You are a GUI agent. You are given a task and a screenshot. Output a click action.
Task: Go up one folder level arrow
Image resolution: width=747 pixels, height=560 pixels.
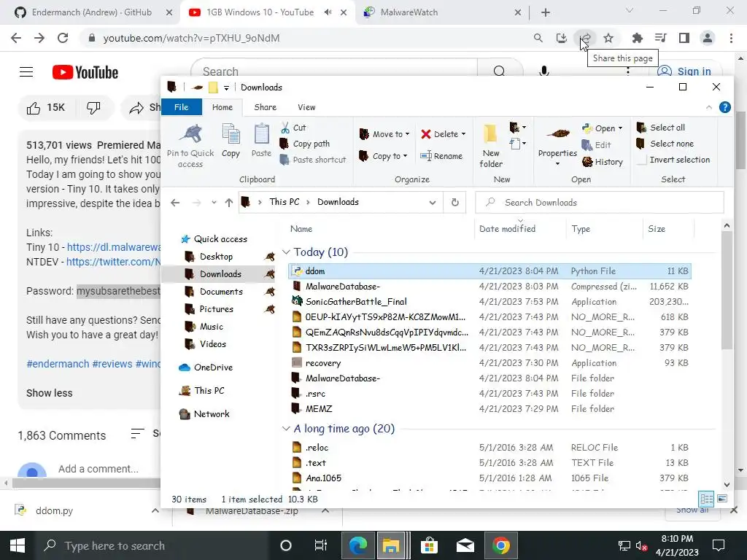point(228,203)
